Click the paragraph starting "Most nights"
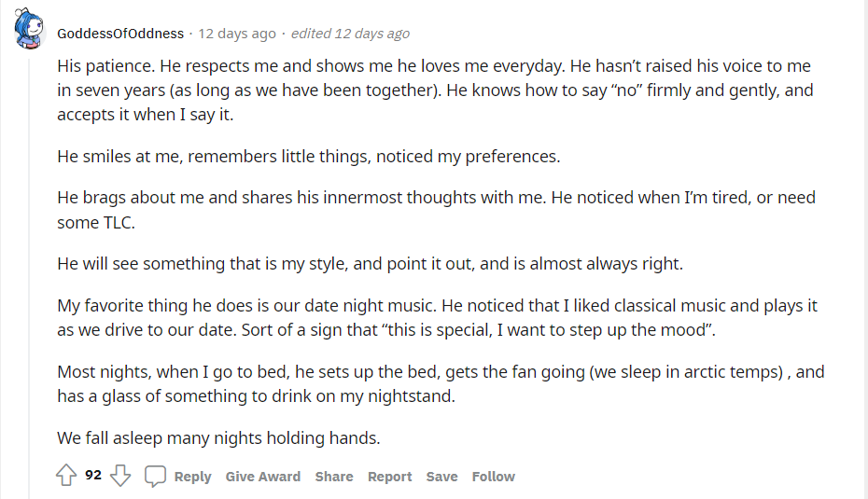Screen dimensions: 868x499 (441, 383)
